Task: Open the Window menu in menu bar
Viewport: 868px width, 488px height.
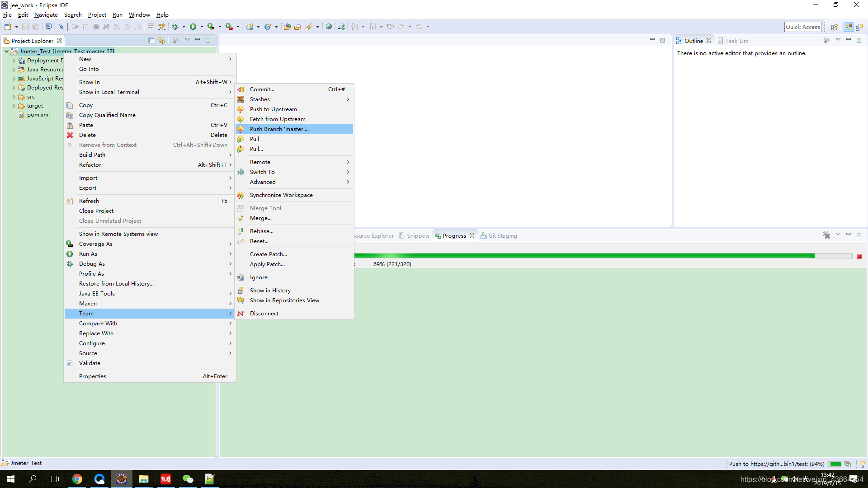Action: (139, 15)
